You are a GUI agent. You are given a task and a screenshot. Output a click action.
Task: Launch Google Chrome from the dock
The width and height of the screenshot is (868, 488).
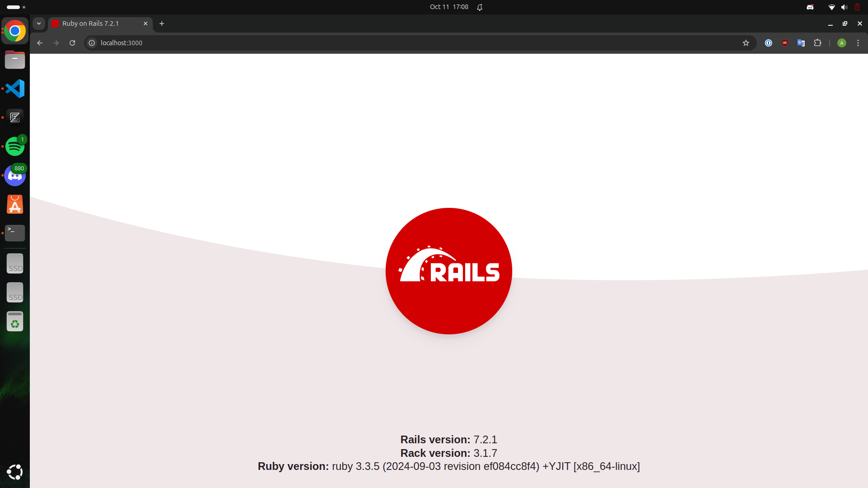click(15, 31)
